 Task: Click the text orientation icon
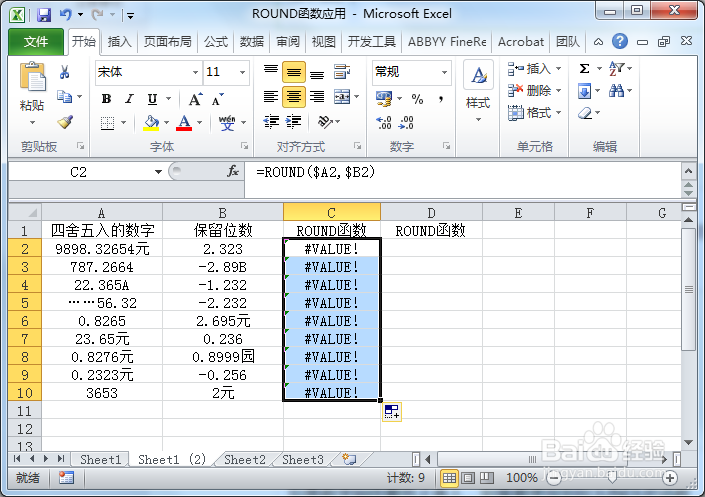[x=325, y=121]
